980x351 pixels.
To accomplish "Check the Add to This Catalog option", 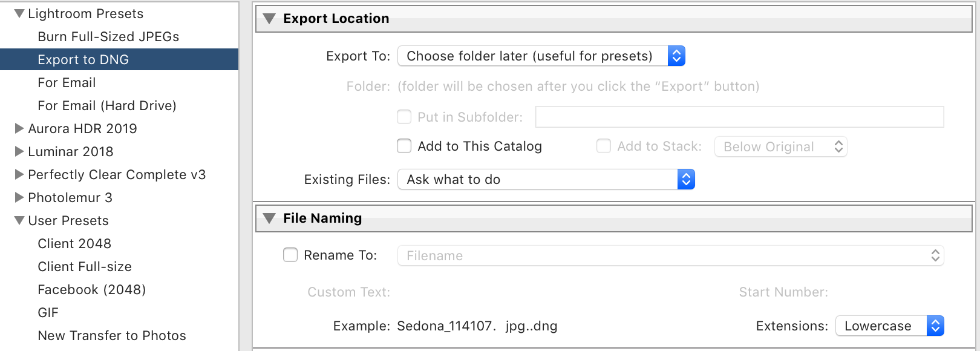I will 404,146.
